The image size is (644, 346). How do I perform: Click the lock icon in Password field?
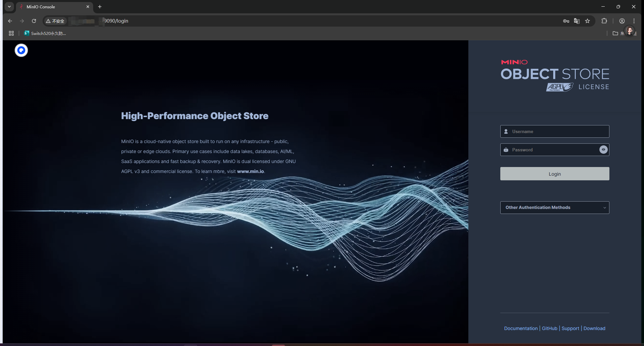pos(506,150)
